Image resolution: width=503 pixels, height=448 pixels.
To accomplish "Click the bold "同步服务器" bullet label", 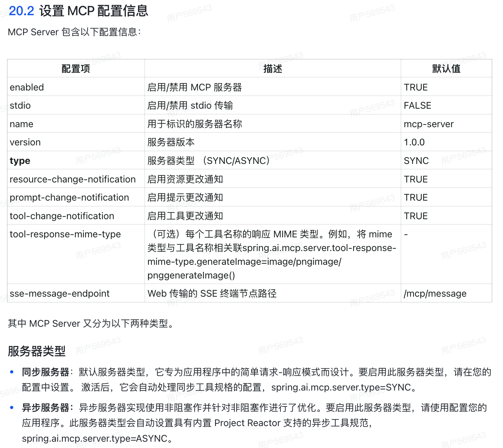I will 46,372.
